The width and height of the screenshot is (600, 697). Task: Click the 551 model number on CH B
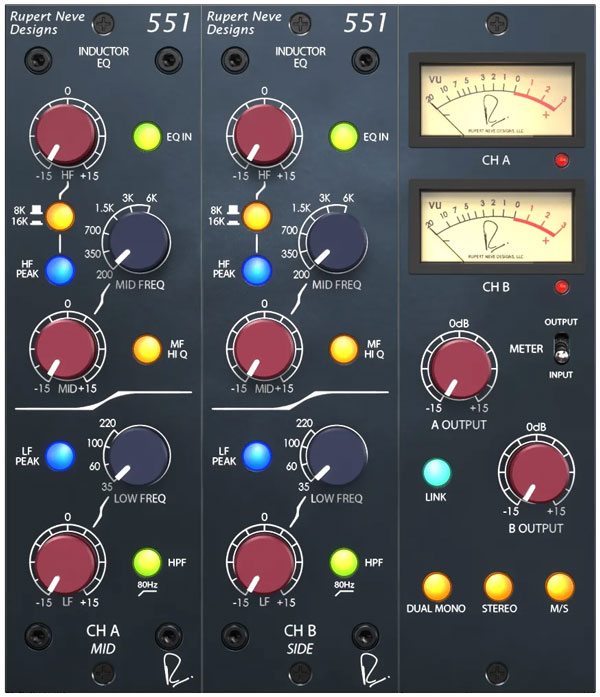[365, 23]
